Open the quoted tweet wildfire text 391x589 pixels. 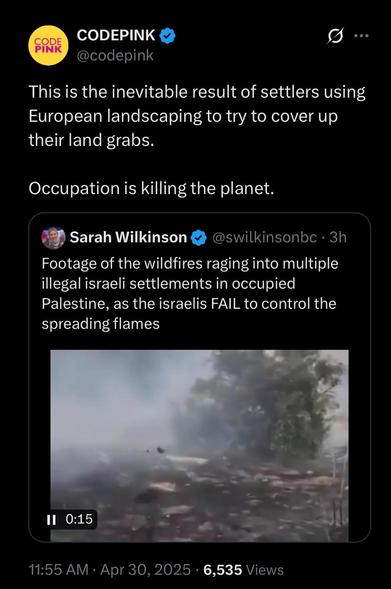click(190, 294)
